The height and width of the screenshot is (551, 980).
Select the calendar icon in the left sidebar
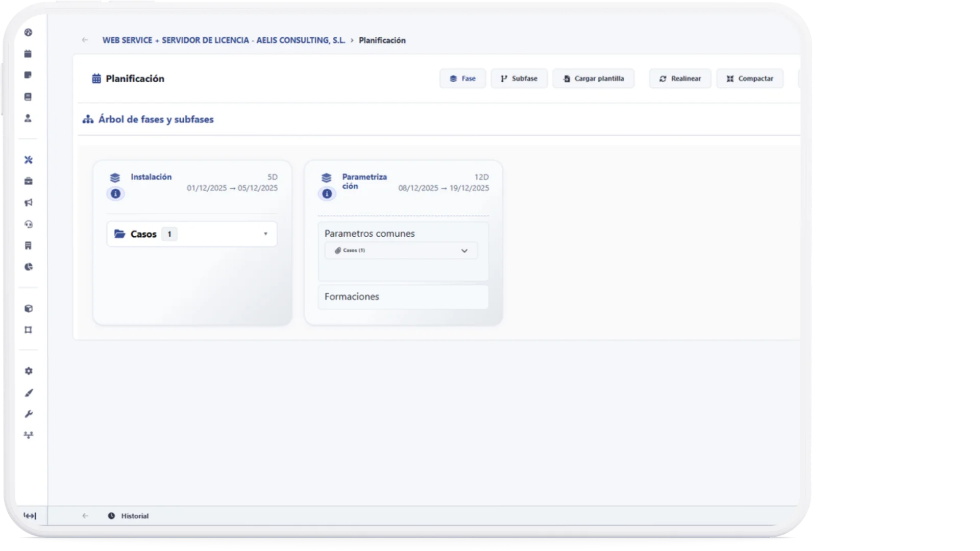click(x=29, y=54)
